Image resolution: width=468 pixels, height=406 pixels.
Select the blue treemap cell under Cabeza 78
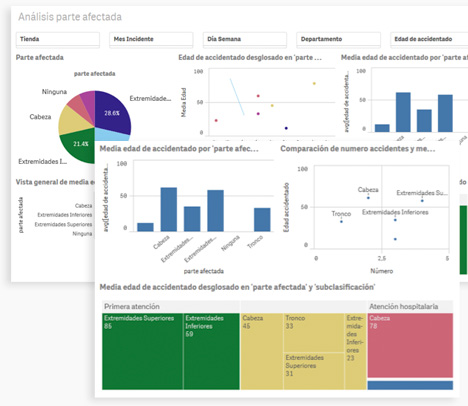410,385
